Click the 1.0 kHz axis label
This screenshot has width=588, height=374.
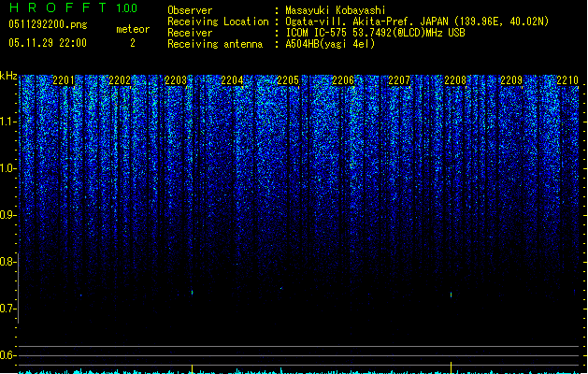(7, 168)
